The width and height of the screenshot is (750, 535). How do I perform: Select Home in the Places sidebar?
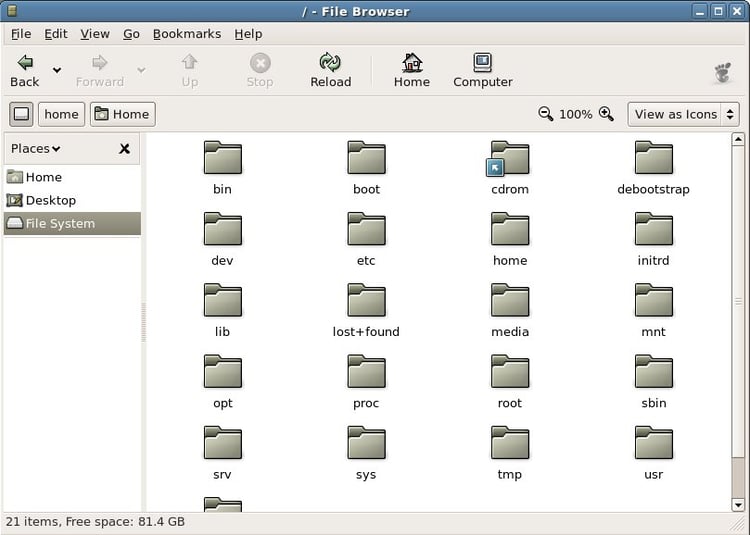click(72, 177)
